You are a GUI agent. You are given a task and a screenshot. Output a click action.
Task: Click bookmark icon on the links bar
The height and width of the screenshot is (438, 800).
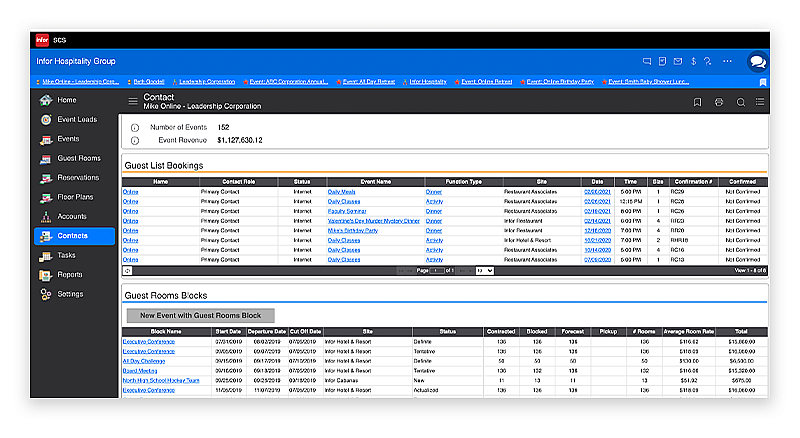click(763, 82)
